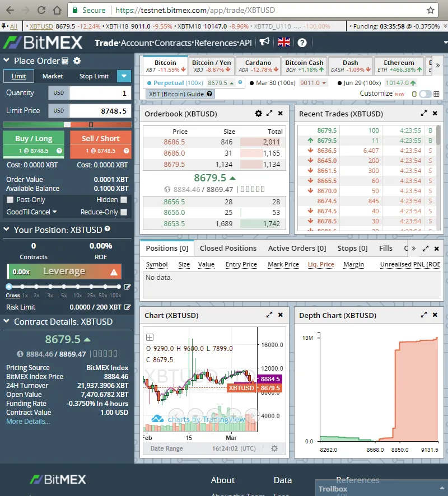Collapse Your Position section
The height and width of the screenshot is (496, 448).
[x=6, y=229]
